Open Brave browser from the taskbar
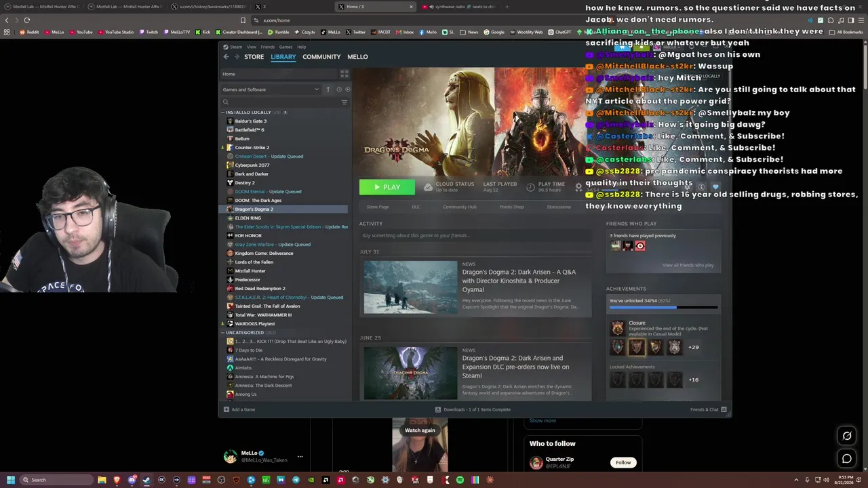 tap(117, 480)
